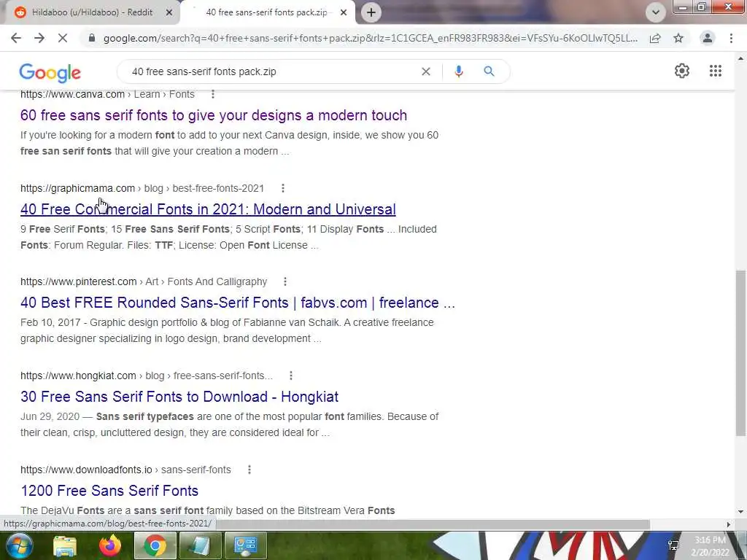The image size is (747, 560).
Task: Bookmark this page with the star icon
Action: point(678,38)
